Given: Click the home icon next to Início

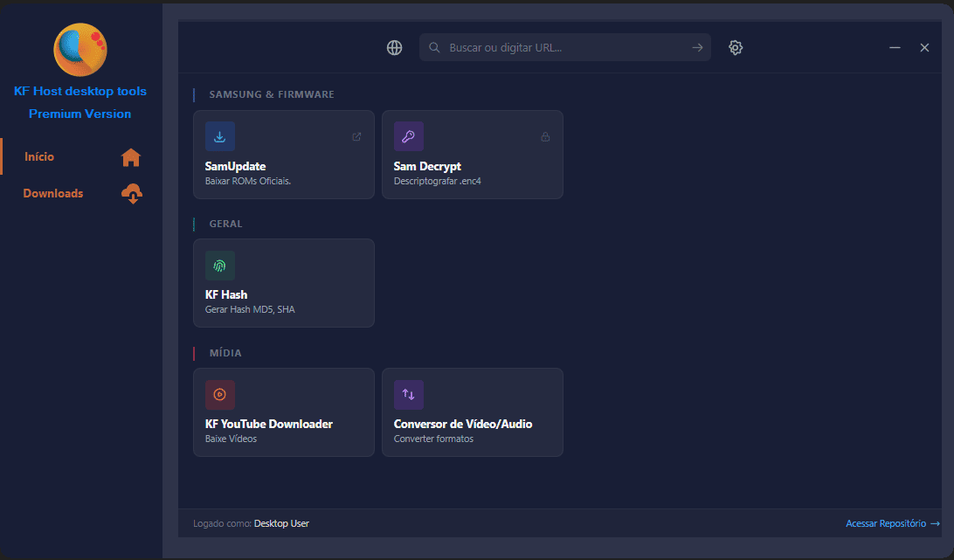Looking at the screenshot, I should (130, 156).
